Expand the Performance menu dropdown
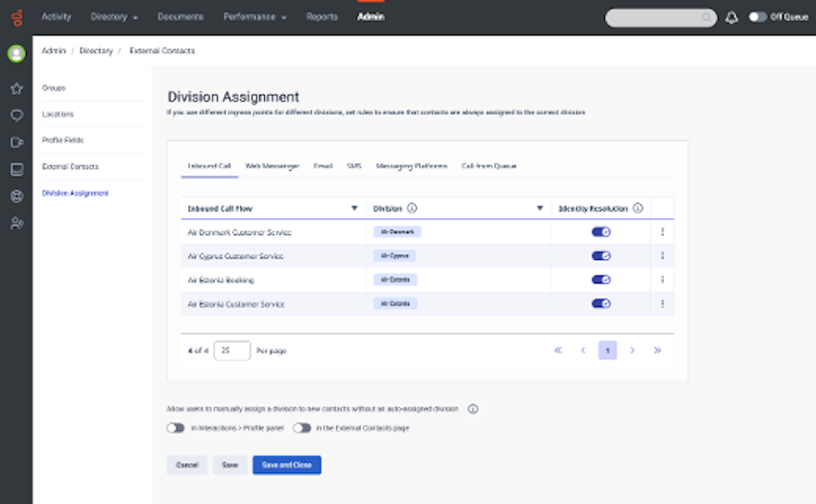816x504 pixels. pyautogui.click(x=254, y=17)
